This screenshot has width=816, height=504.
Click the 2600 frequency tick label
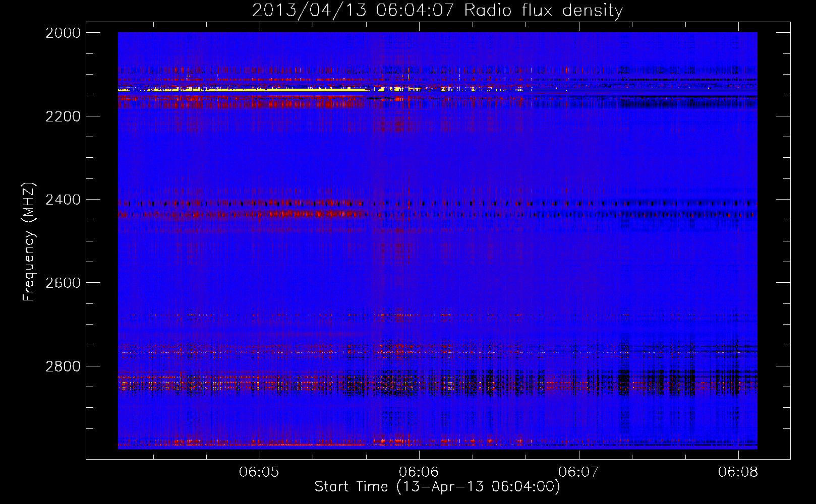[63, 283]
